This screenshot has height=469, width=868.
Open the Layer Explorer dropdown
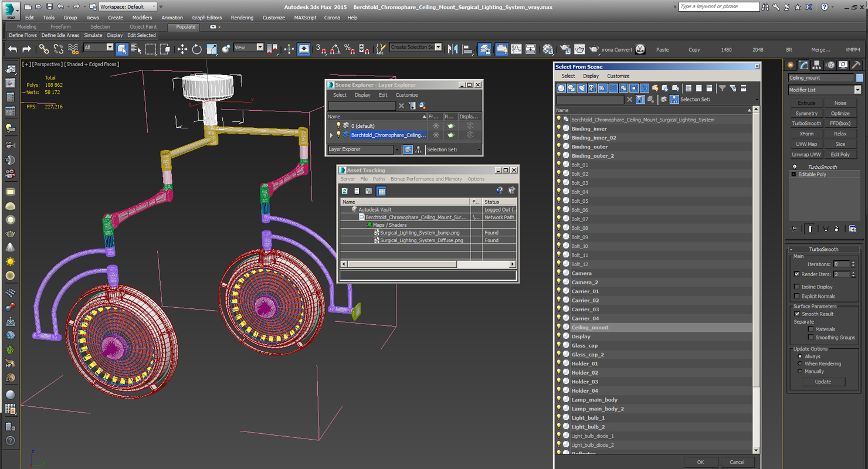click(x=397, y=149)
